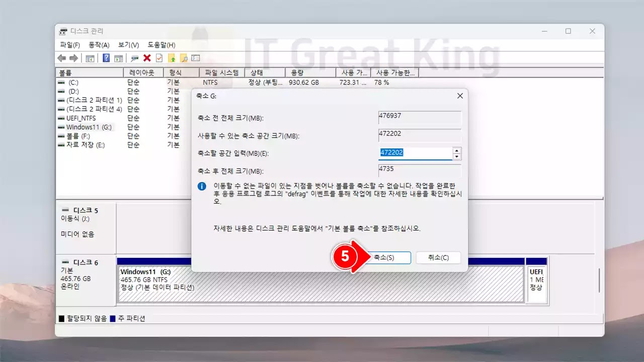Viewport: 644px width, 362px height.
Task: Open the 보기(V) menu
Action: [128, 45]
